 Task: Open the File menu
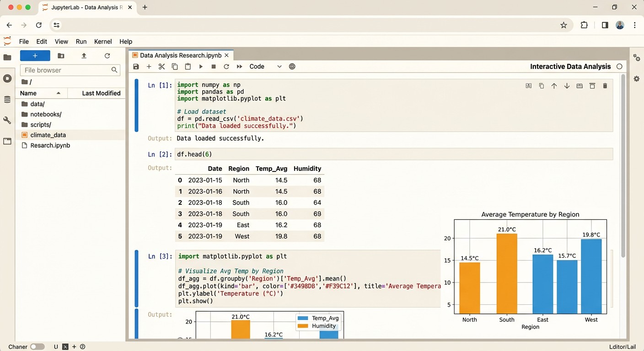24,41
